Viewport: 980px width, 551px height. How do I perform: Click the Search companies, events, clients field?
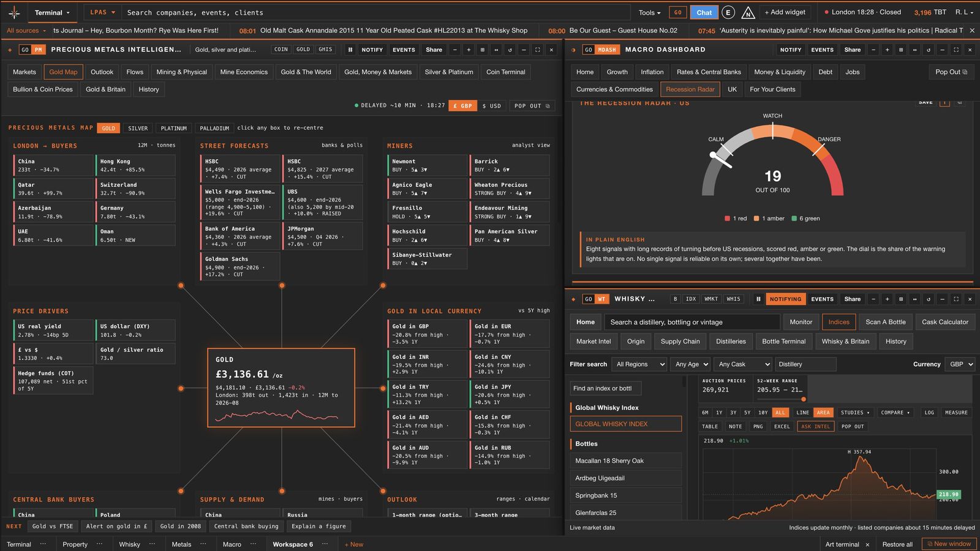375,12
